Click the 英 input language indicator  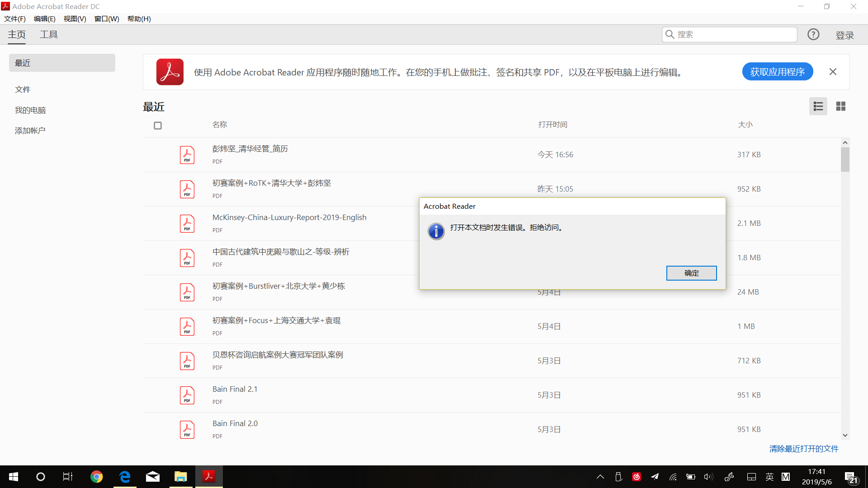(x=769, y=477)
